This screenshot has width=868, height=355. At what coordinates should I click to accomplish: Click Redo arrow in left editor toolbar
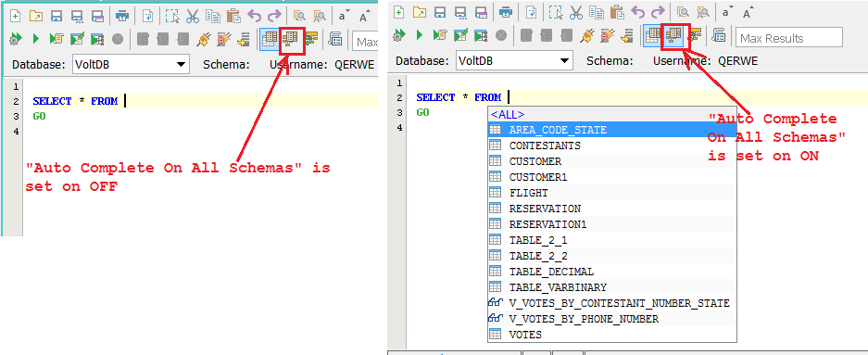pyautogui.click(x=274, y=16)
